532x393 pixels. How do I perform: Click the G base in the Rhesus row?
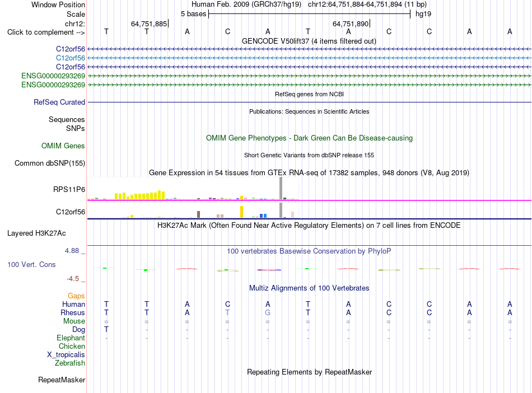click(268, 312)
